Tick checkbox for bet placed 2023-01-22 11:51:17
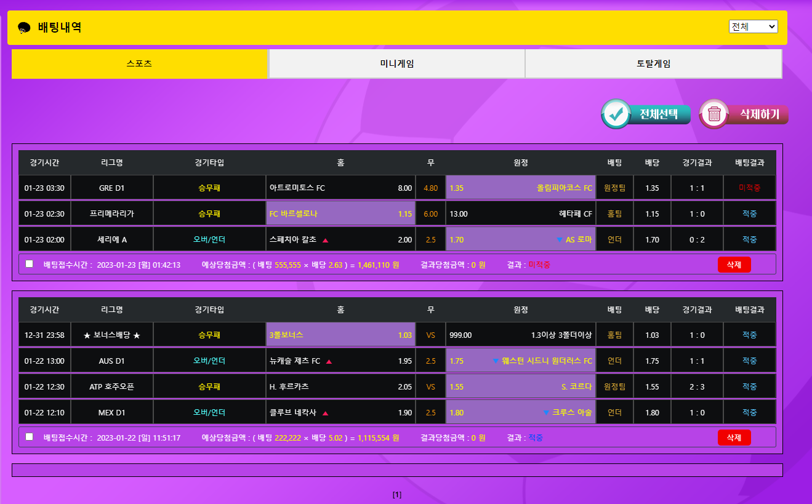Viewport: 812px width, 504px height. 30,437
